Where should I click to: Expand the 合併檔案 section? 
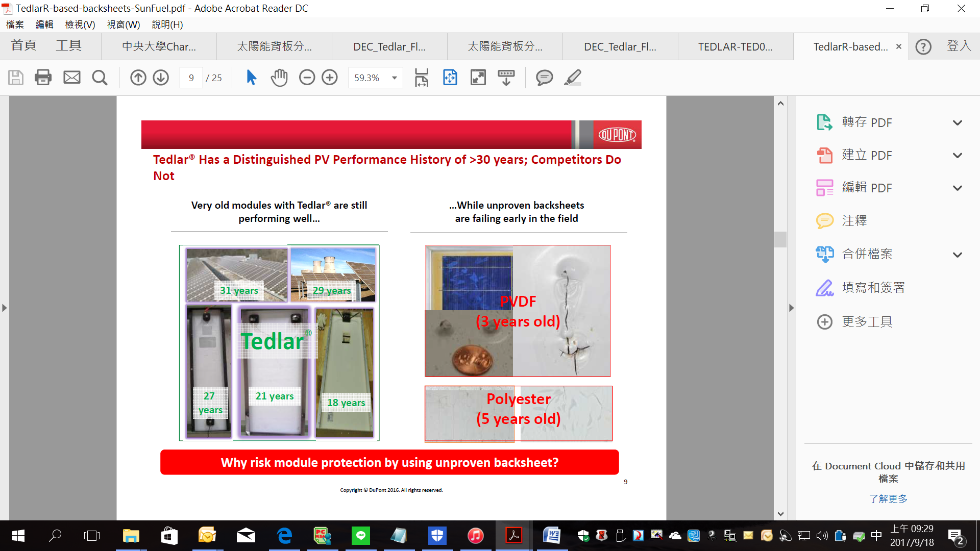click(x=957, y=255)
